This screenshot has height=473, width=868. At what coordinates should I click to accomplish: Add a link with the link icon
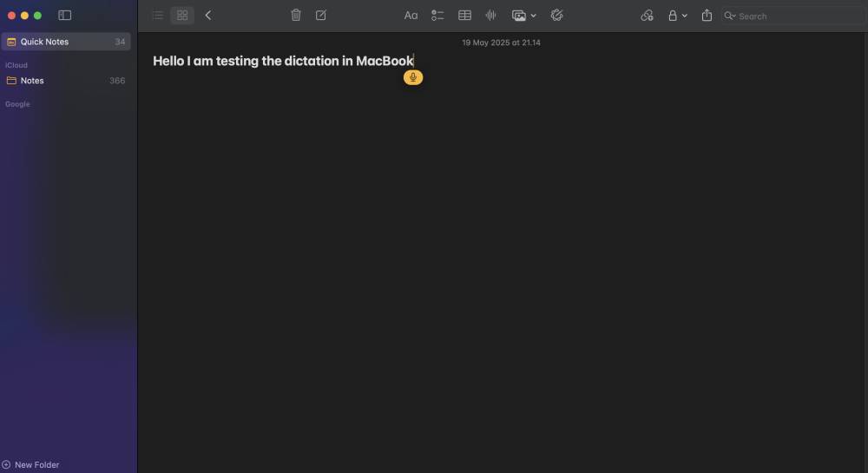click(647, 16)
